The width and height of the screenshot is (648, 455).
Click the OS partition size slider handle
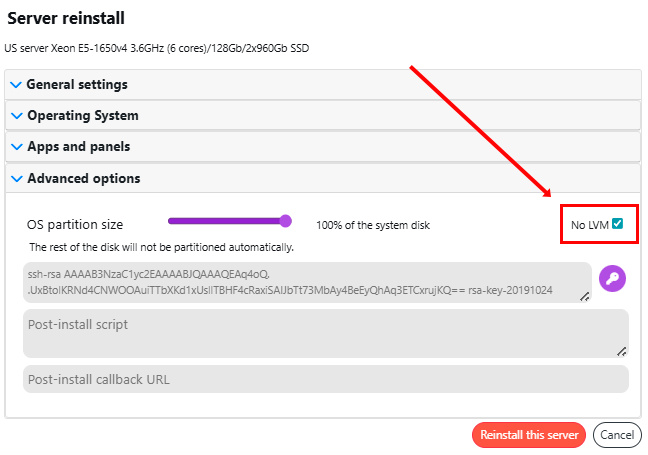click(x=286, y=221)
